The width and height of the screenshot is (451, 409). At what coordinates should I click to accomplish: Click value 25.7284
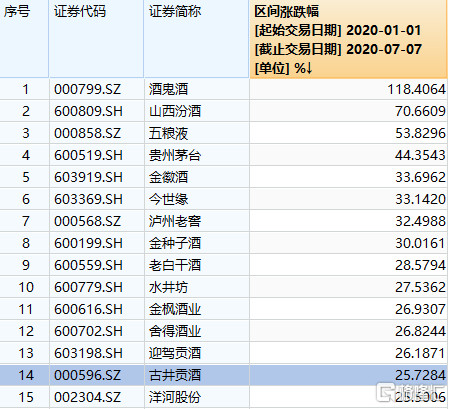tap(420, 375)
